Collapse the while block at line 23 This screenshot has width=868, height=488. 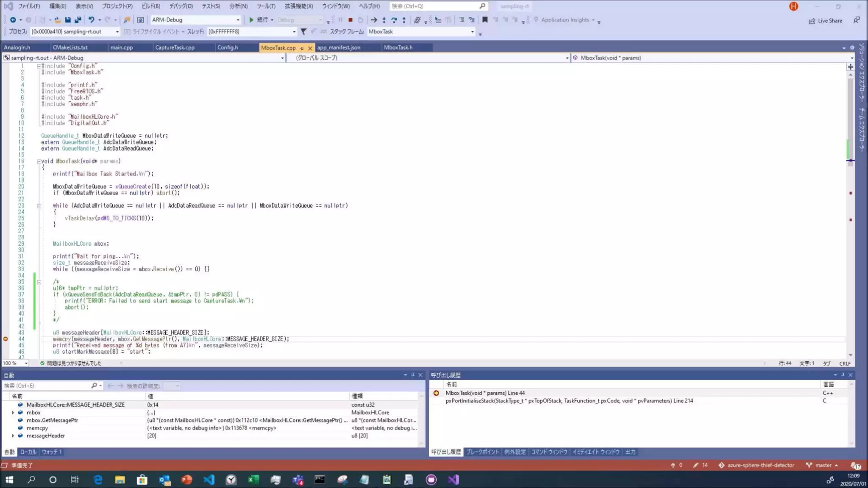[x=39, y=206]
